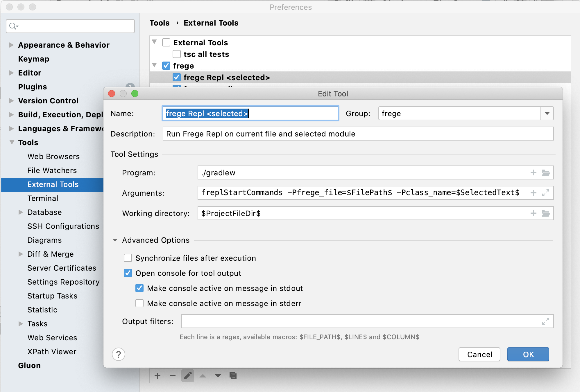Collapse the Advanced Options section

[115, 240]
